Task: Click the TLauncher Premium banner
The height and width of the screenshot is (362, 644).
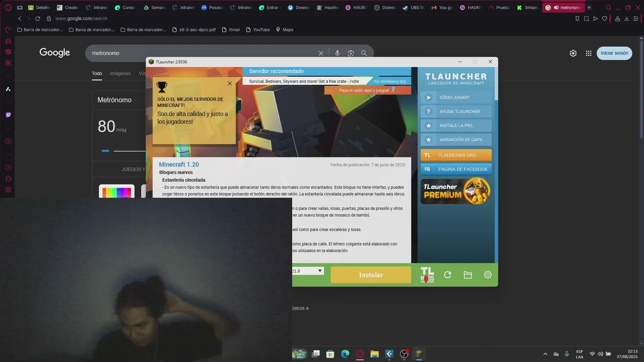Action: tap(456, 191)
